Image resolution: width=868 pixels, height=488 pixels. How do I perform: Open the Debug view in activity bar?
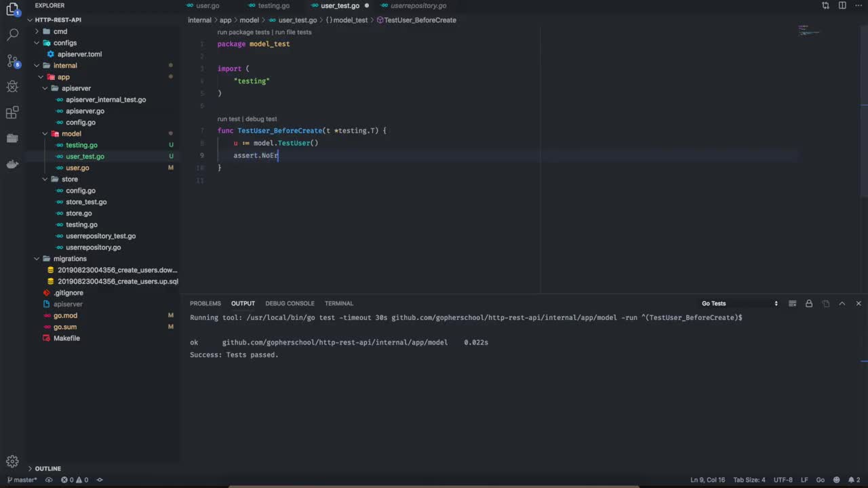(12, 87)
